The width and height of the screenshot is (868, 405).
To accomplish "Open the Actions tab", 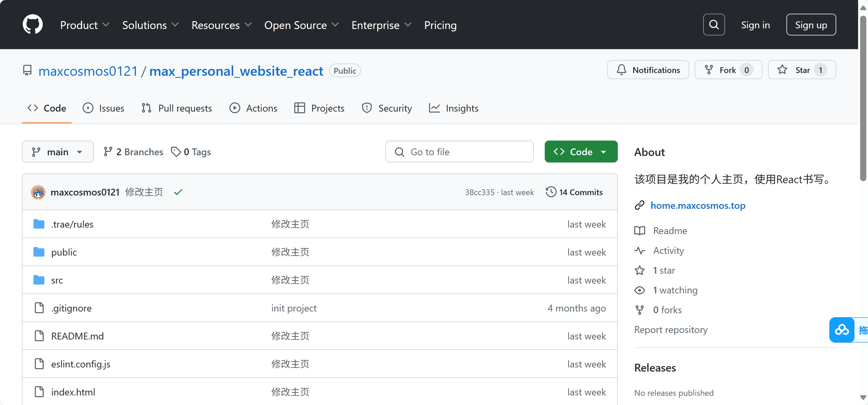I will tap(253, 108).
